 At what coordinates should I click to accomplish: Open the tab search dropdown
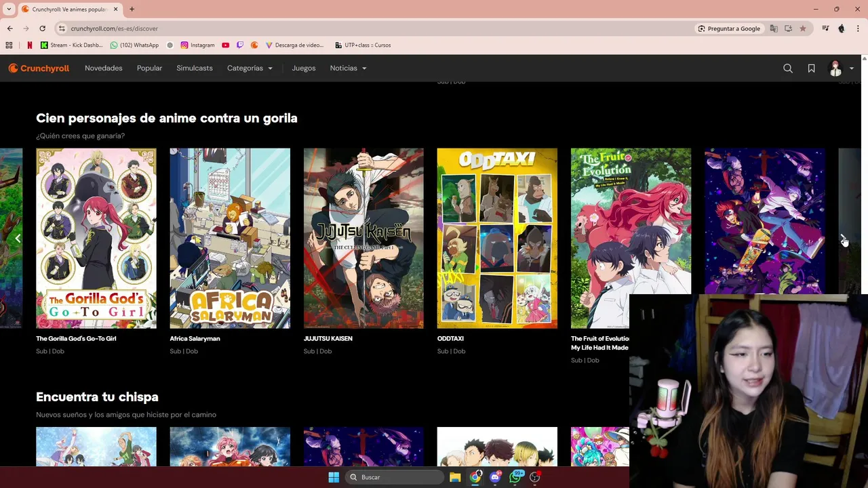point(7,9)
